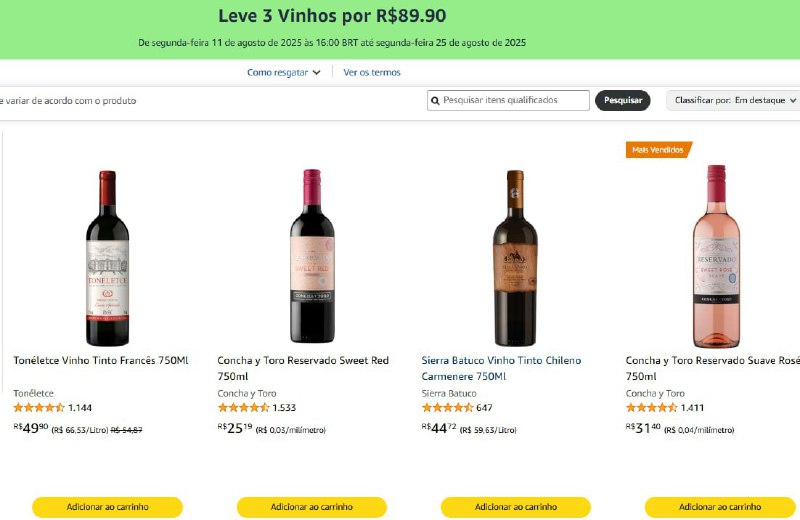Viewport: 800px width, 520px height.
Task: Open Sierra Batuco Carmenere bottle image
Action: 515,258
